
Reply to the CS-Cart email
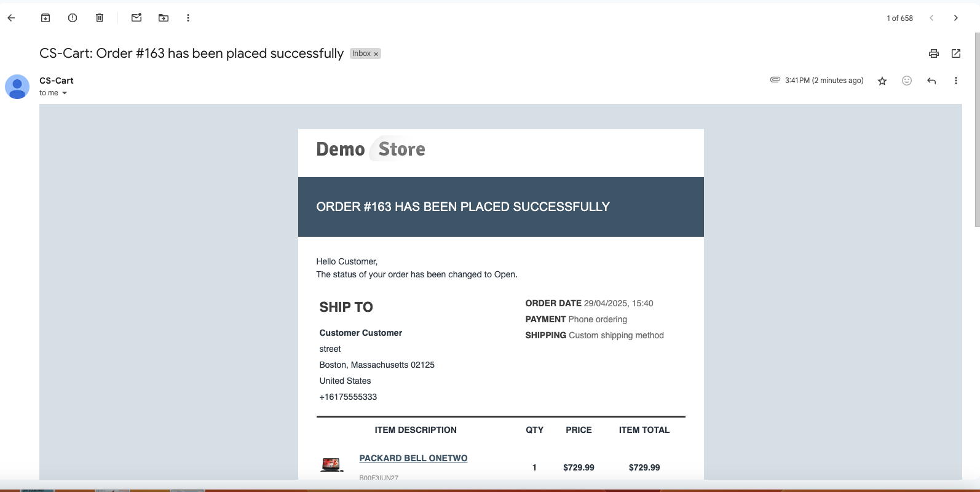tap(931, 81)
